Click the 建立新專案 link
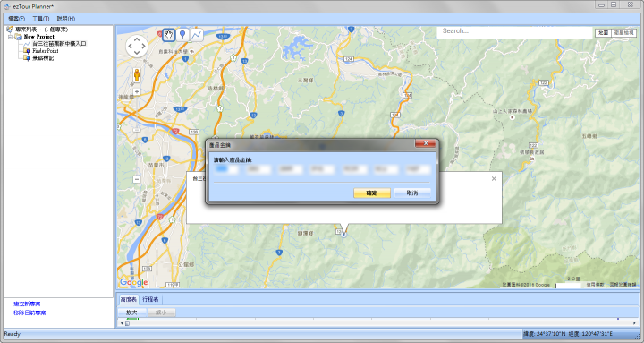Screen dimensions: 644x343 pos(27,304)
